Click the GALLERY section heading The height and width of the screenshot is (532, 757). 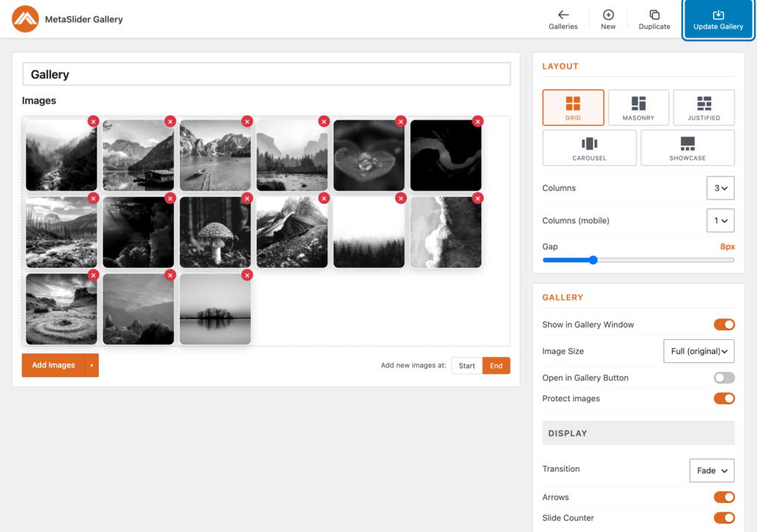pos(563,297)
